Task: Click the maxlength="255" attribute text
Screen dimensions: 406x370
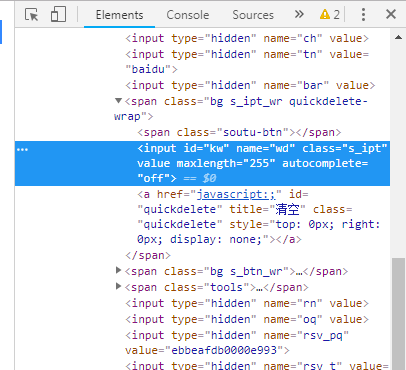Action: [226, 163]
